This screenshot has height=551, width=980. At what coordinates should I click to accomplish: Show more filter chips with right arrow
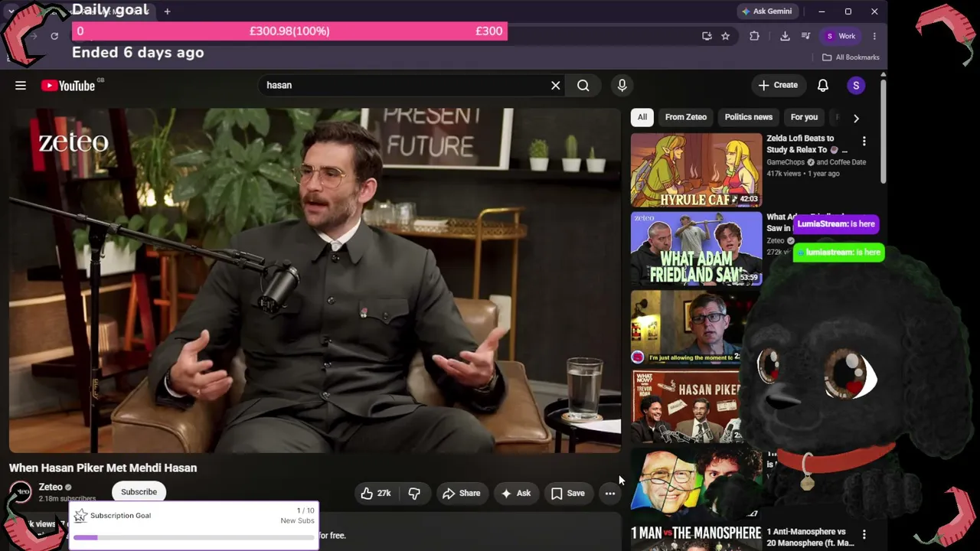pyautogui.click(x=856, y=118)
